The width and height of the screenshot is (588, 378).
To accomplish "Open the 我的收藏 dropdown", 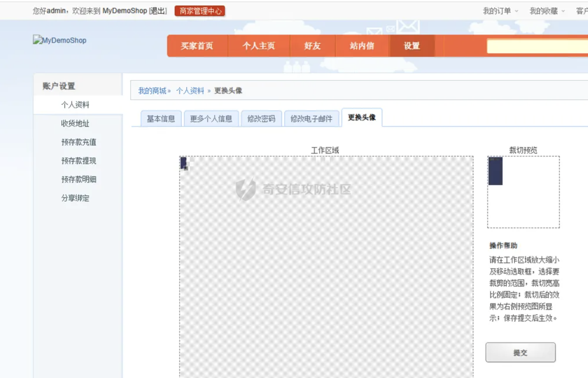I will 544,10.
